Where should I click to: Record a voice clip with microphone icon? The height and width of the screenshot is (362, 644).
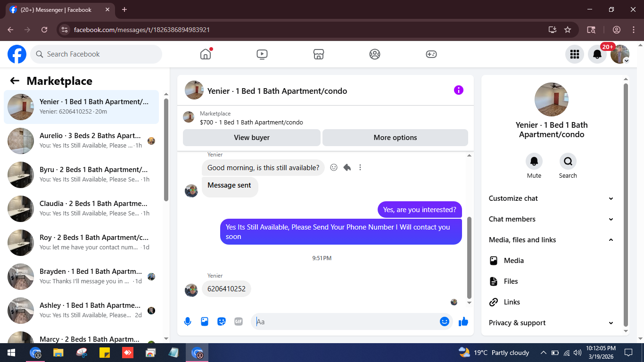tap(188, 321)
